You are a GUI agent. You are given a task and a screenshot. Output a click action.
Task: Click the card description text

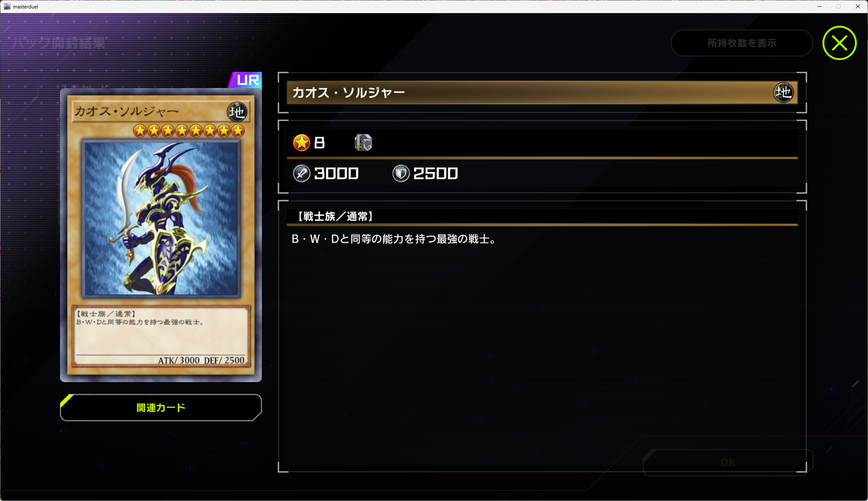[394, 239]
